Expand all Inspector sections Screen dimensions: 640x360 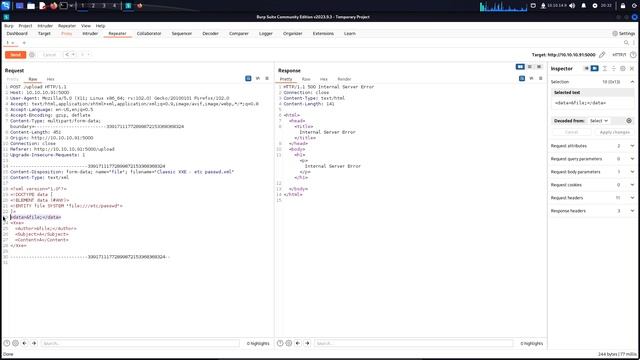click(604, 69)
